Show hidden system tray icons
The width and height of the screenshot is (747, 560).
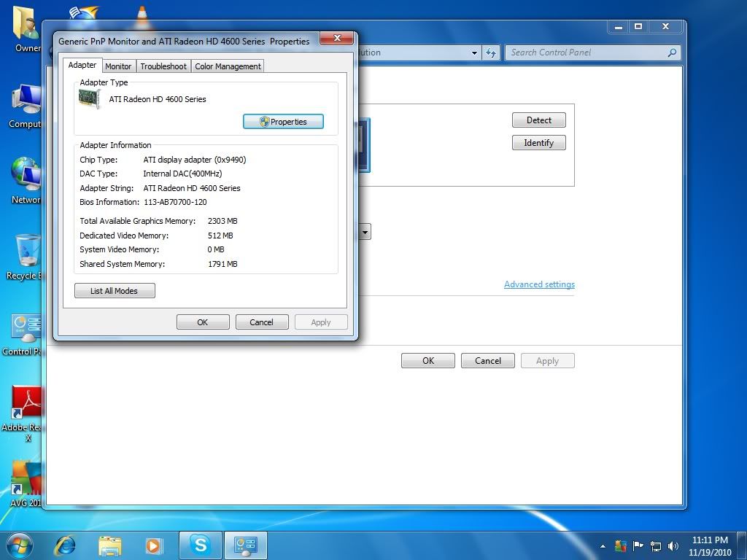[x=603, y=546]
